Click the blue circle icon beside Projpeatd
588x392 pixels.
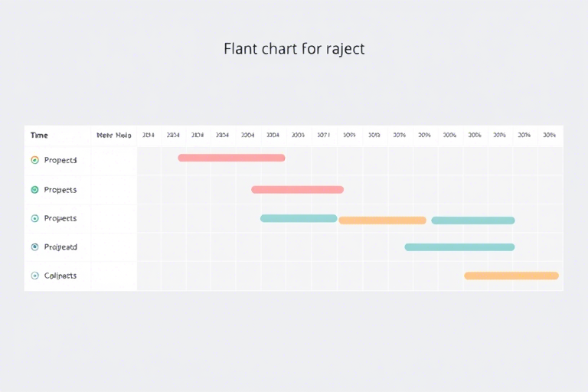[x=35, y=247]
